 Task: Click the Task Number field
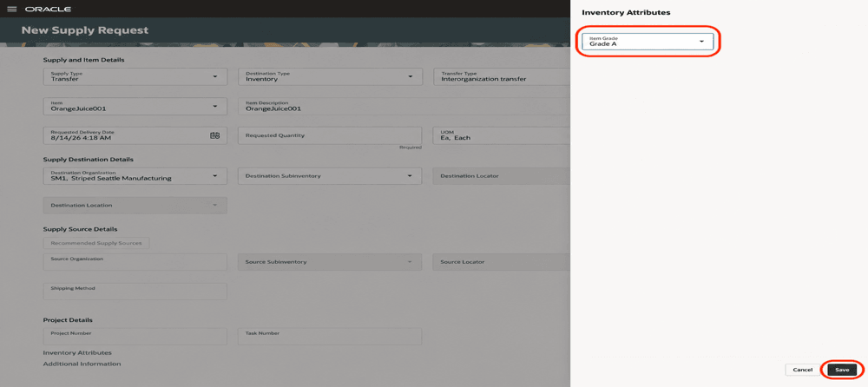coord(330,337)
